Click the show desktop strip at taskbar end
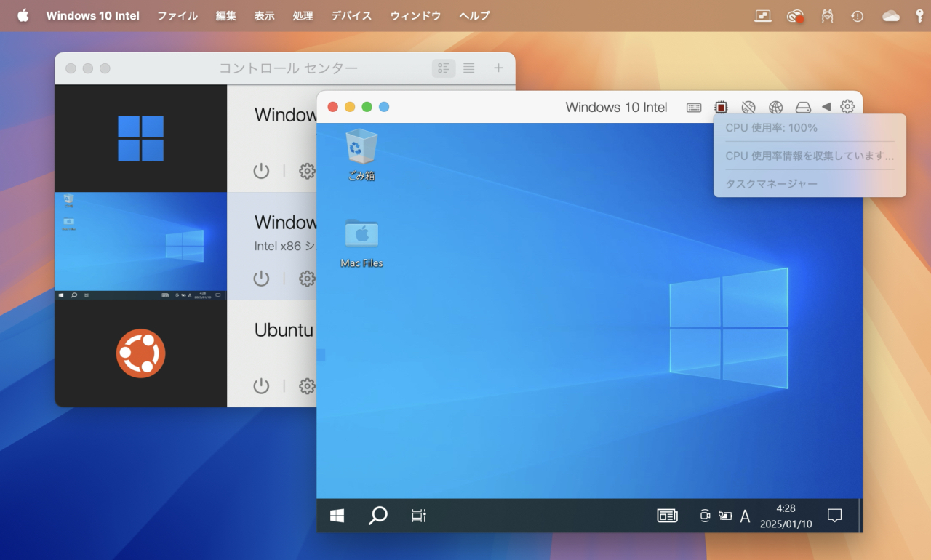The height and width of the screenshot is (560, 931). [x=860, y=516]
